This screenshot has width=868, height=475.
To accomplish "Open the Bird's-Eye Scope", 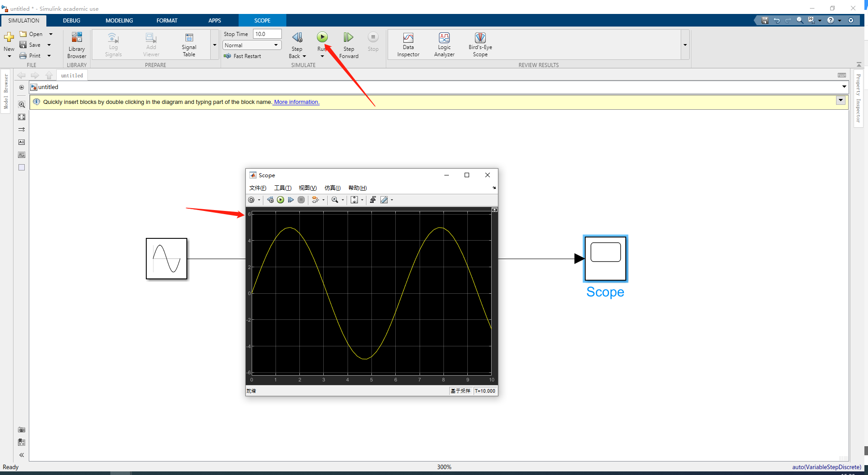I will point(480,44).
